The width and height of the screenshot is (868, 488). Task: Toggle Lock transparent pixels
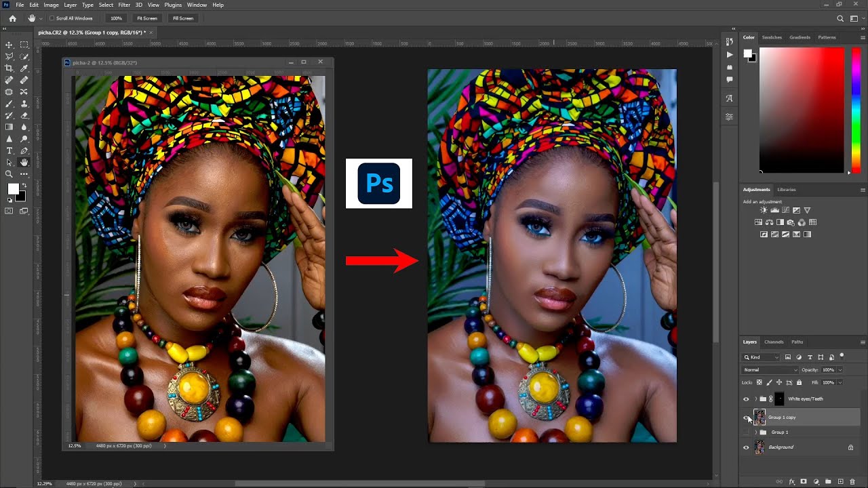point(759,382)
